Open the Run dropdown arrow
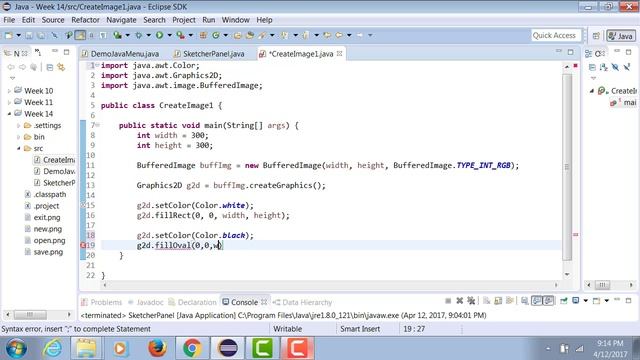 coord(169,36)
